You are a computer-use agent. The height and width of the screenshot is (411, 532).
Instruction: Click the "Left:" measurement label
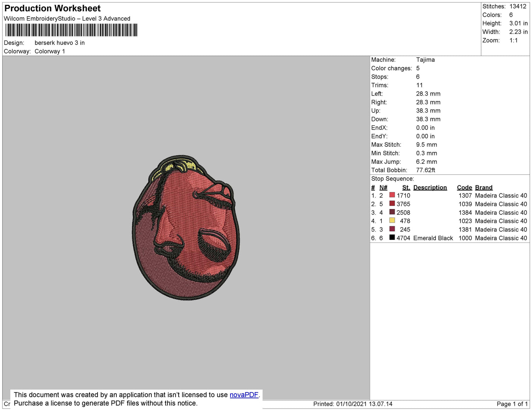377,93
